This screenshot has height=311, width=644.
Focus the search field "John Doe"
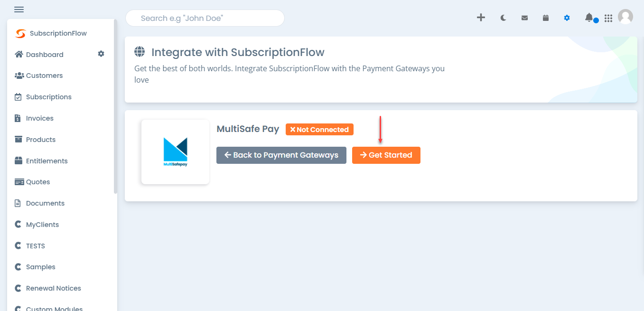(205, 18)
